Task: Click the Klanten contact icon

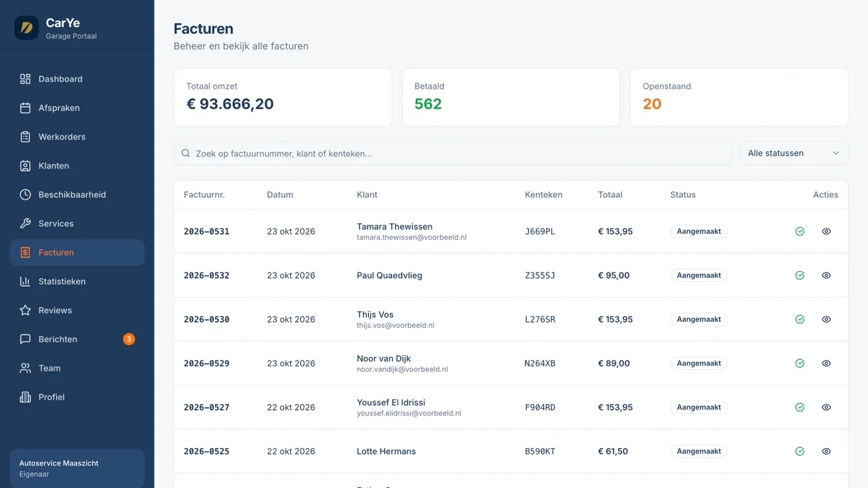Action: click(x=25, y=166)
